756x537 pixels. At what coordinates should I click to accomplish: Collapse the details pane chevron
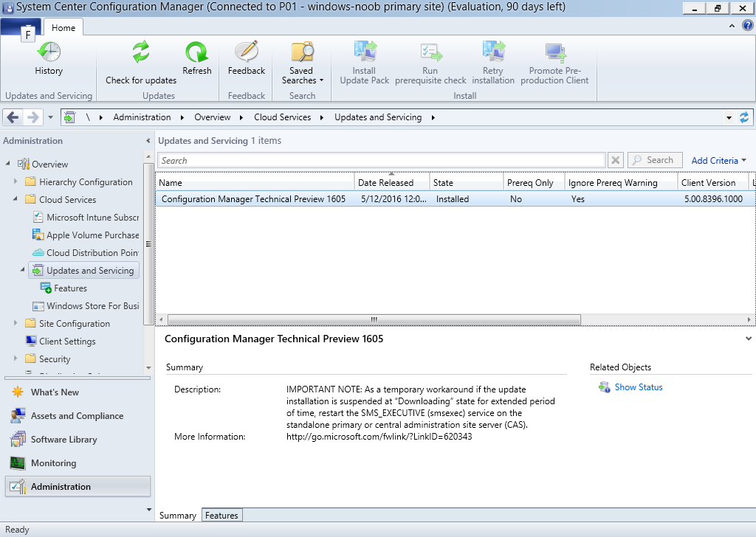tap(749, 339)
